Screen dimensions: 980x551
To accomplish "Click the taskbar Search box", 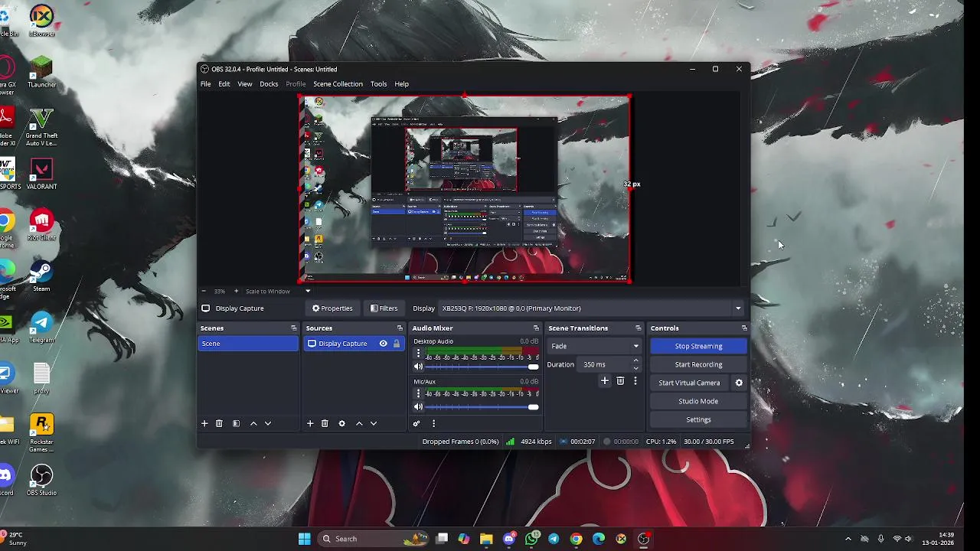I will coord(373,539).
